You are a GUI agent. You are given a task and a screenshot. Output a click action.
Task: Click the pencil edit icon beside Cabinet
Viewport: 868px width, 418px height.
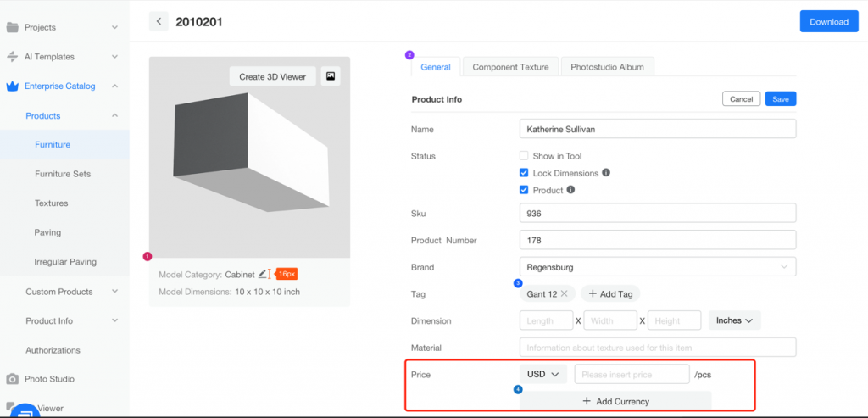(x=263, y=274)
